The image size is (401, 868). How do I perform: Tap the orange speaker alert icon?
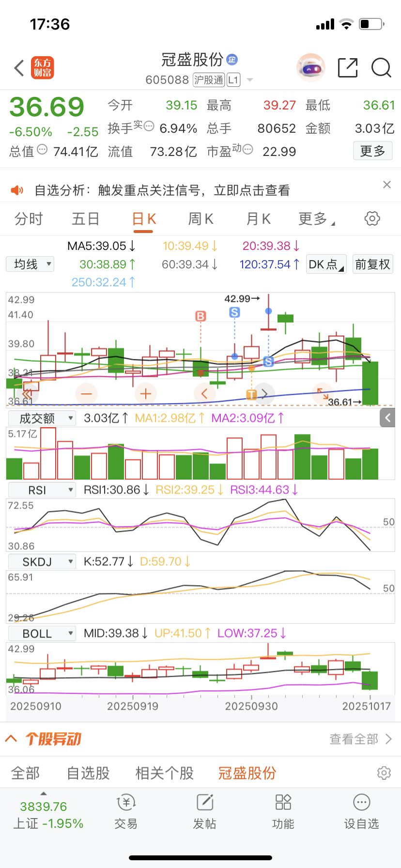17,190
